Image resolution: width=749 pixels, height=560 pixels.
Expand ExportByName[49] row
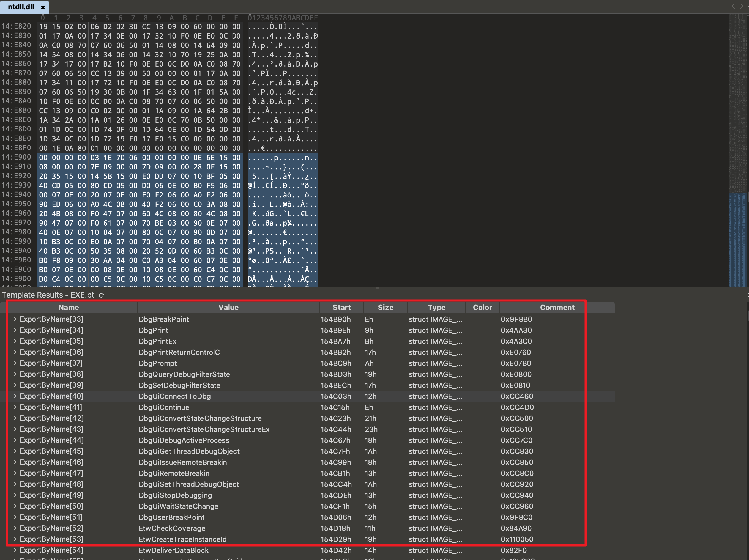pyautogui.click(x=15, y=495)
